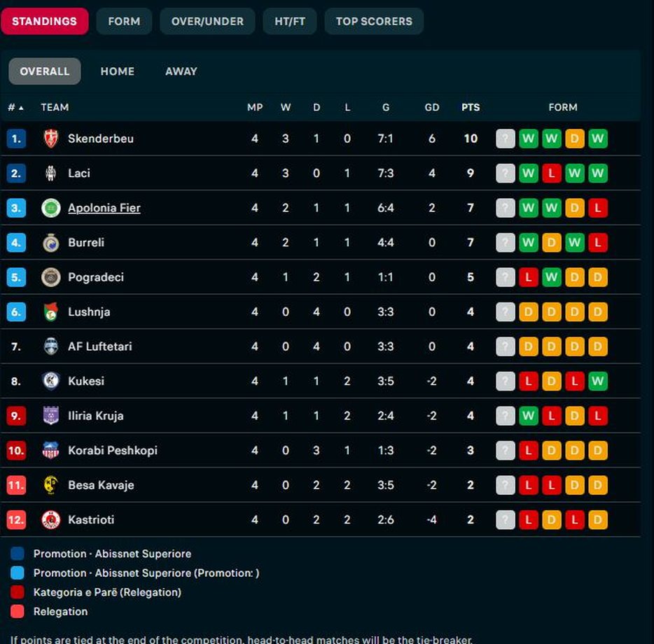Screen dimensions: 654x644
Task: Select the Overall standings filter
Action: pos(45,71)
